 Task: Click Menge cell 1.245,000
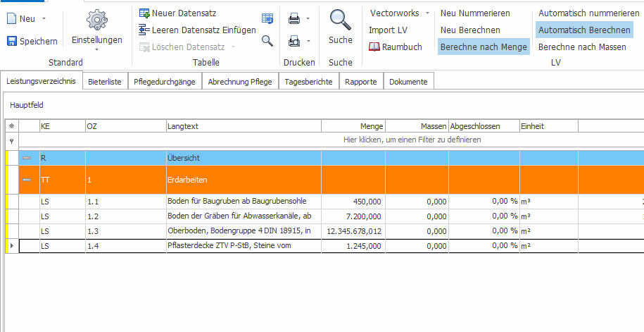[x=353, y=246]
